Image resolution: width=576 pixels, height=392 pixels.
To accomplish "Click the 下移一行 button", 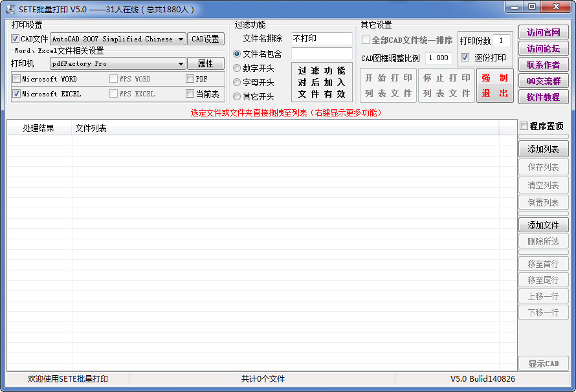I will pos(543,312).
